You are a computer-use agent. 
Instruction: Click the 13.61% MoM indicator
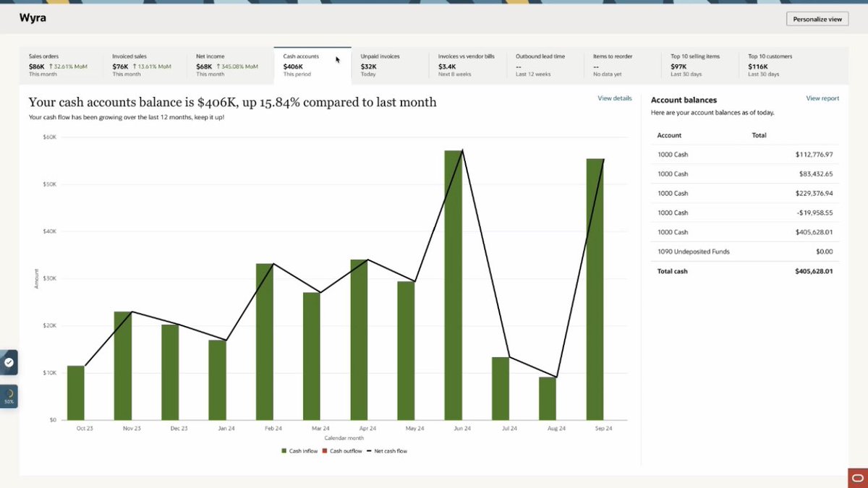tap(153, 66)
